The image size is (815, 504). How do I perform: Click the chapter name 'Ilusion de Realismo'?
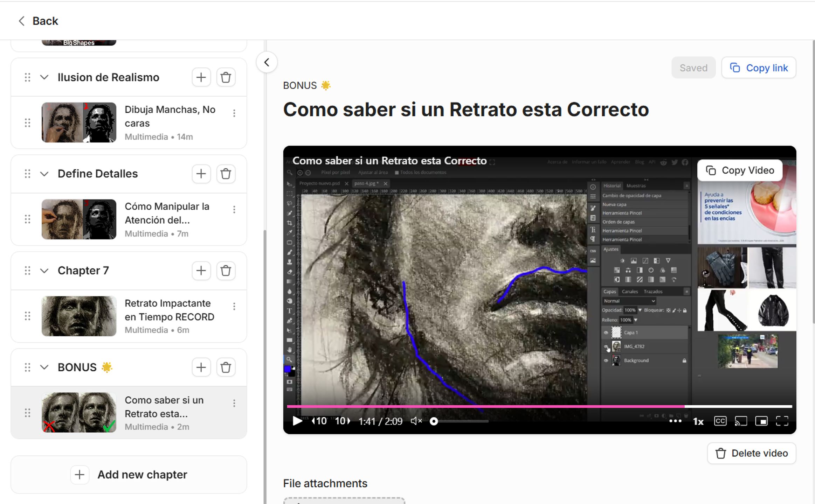[108, 77]
